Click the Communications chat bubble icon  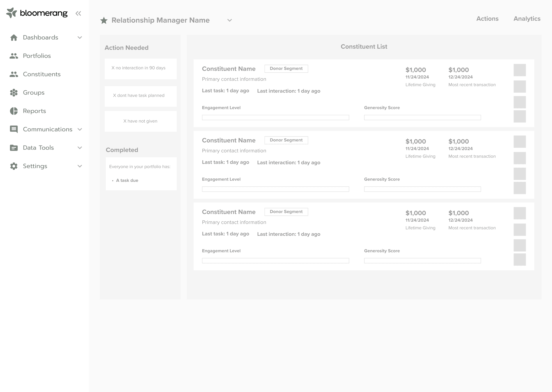pyautogui.click(x=14, y=129)
